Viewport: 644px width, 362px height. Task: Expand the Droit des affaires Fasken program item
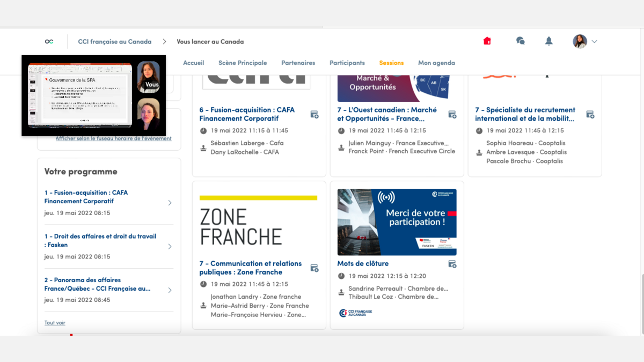[170, 247]
